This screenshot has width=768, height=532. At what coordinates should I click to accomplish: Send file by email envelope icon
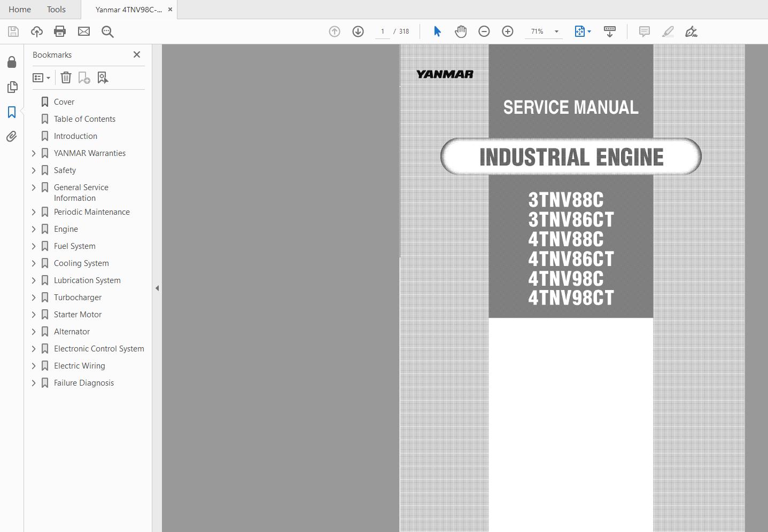(84, 32)
